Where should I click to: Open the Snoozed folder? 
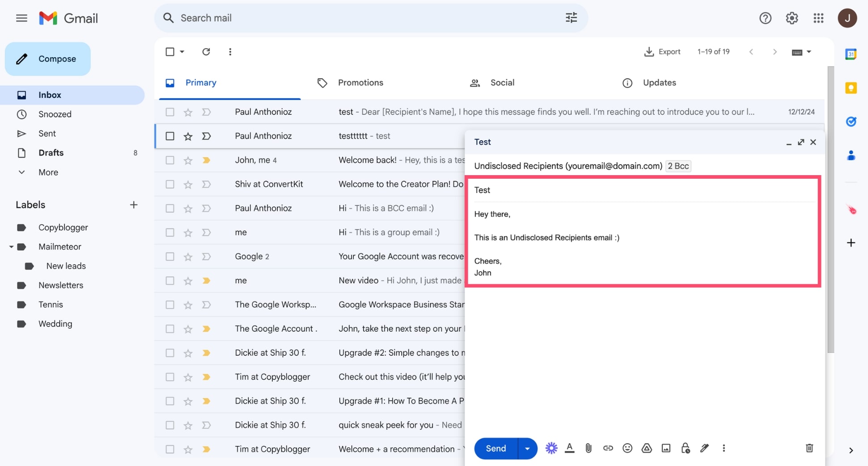click(x=55, y=114)
